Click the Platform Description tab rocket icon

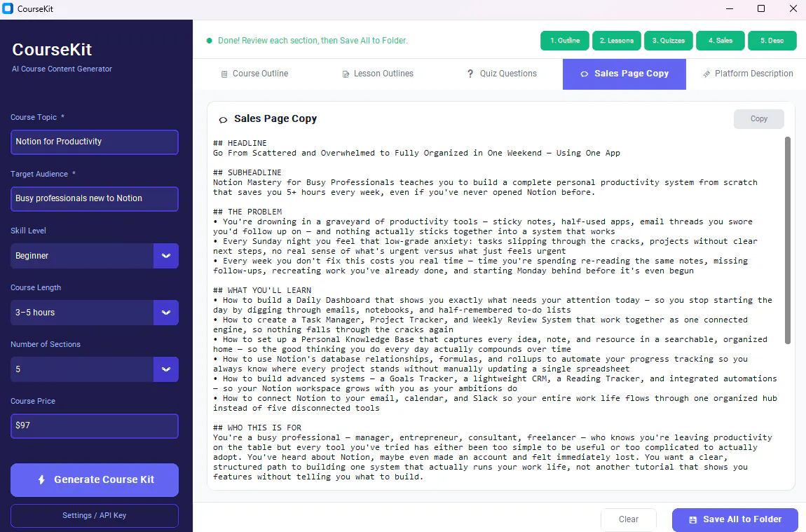706,74
